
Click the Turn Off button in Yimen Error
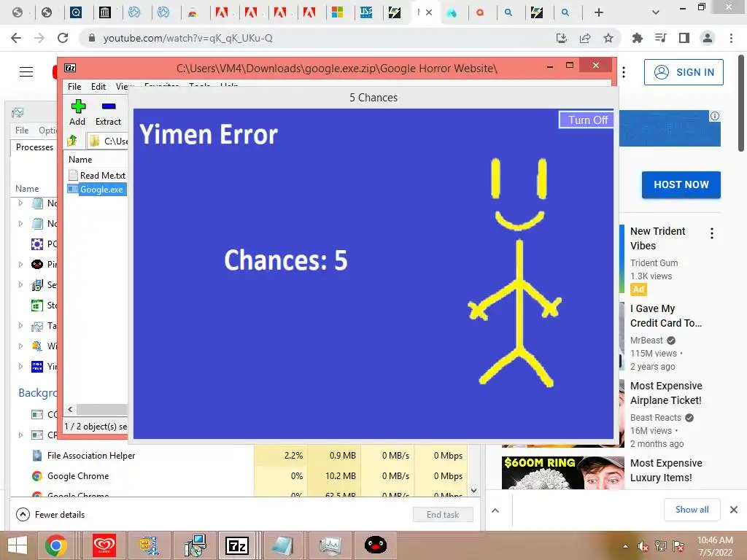tap(587, 120)
